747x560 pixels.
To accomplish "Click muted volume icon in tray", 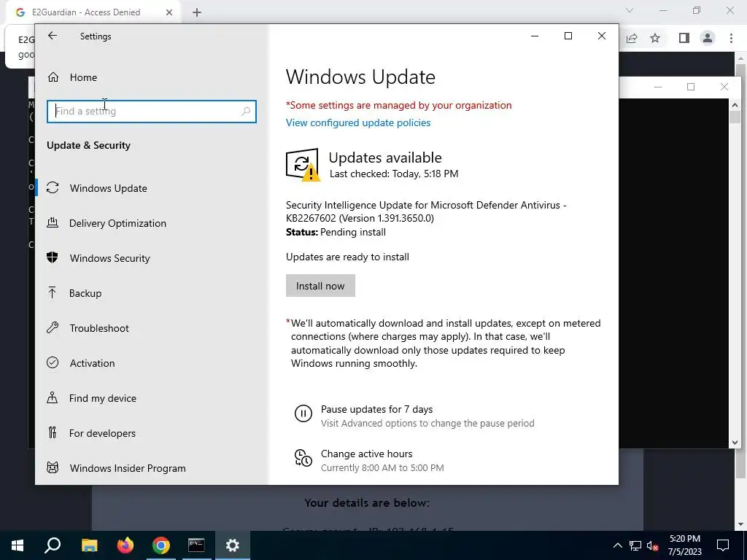I will point(652,545).
